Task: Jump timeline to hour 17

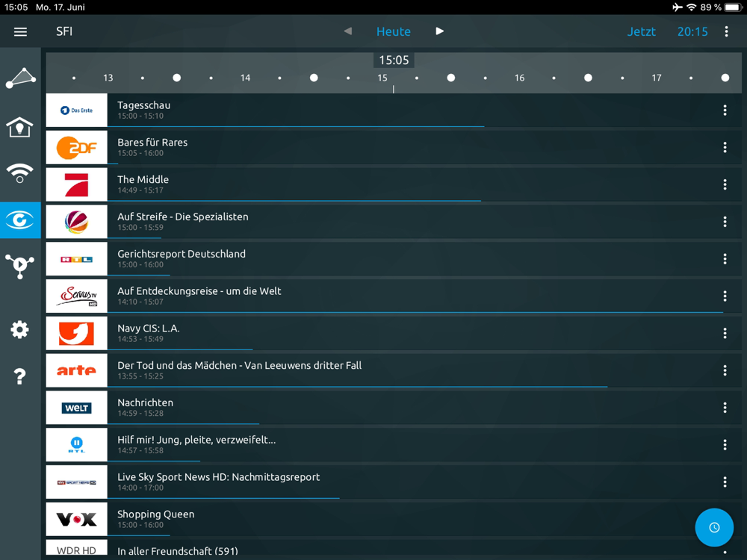Action: 657,78
